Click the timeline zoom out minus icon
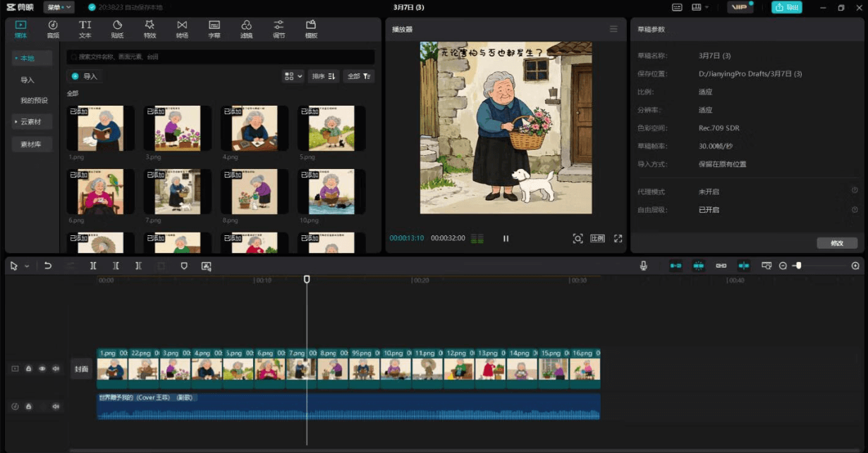 tap(783, 266)
